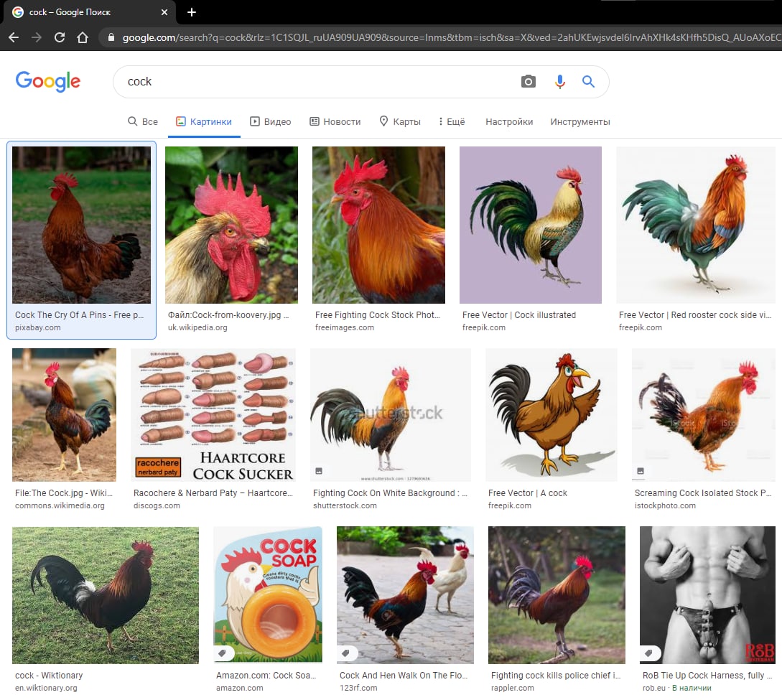Click the blue magnifier search button
This screenshot has height=700, width=782.
tap(588, 81)
